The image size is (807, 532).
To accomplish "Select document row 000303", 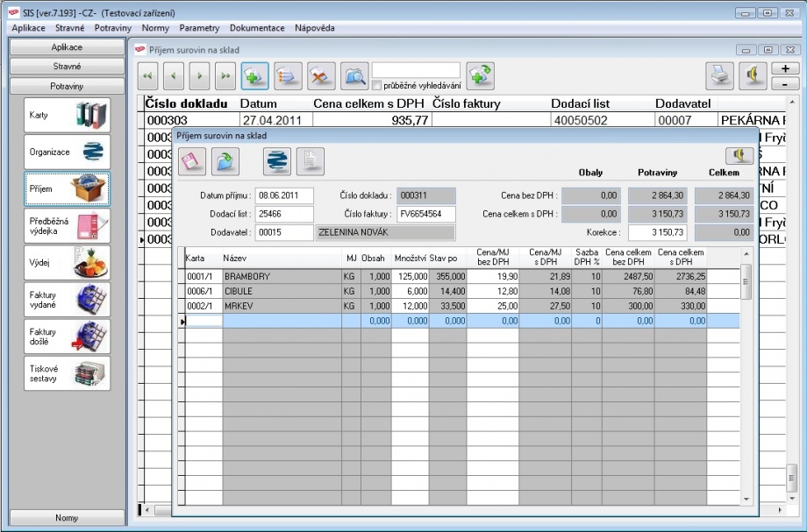I will (191, 121).
